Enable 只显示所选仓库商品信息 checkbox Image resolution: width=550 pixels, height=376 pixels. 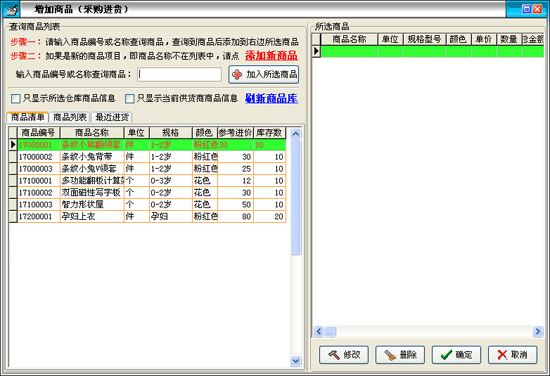click(x=16, y=99)
